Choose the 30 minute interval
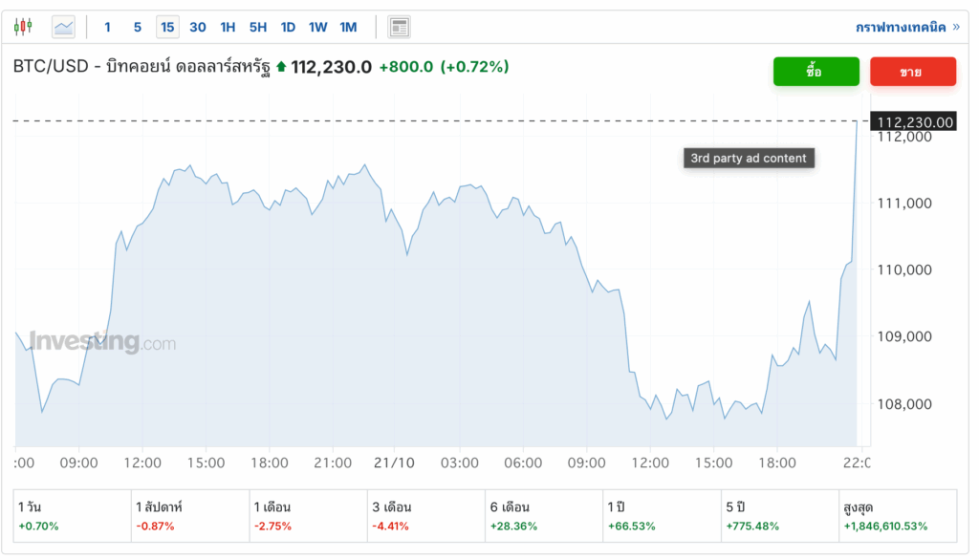The image size is (979, 560). 198,27
